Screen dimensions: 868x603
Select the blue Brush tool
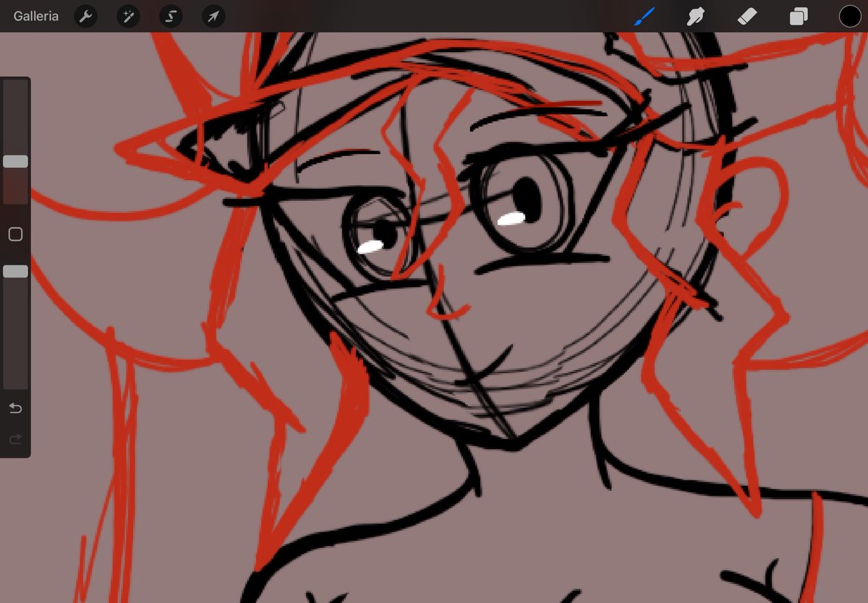click(x=644, y=16)
